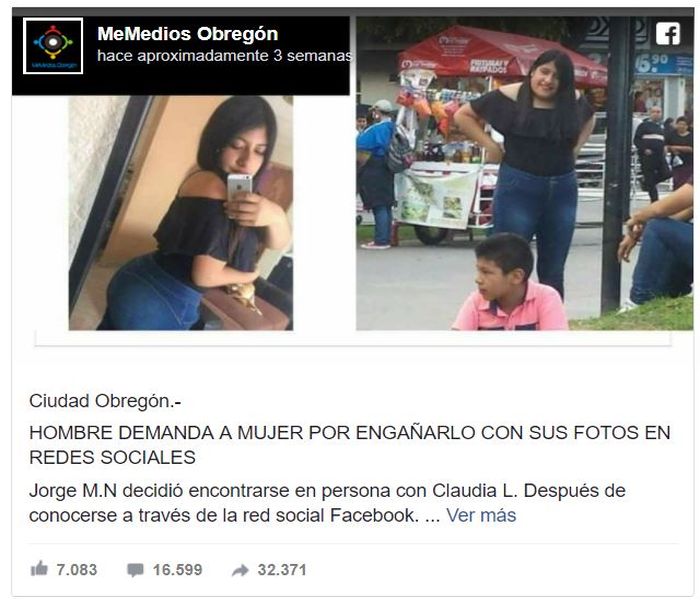The image size is (700, 600).
Task: Click the 32.371 shares count
Action: tap(282, 570)
